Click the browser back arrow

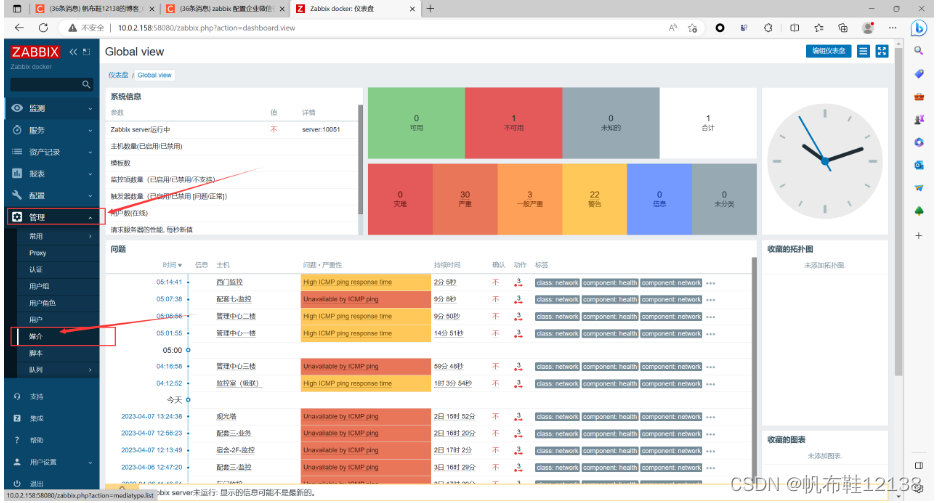click(19, 27)
